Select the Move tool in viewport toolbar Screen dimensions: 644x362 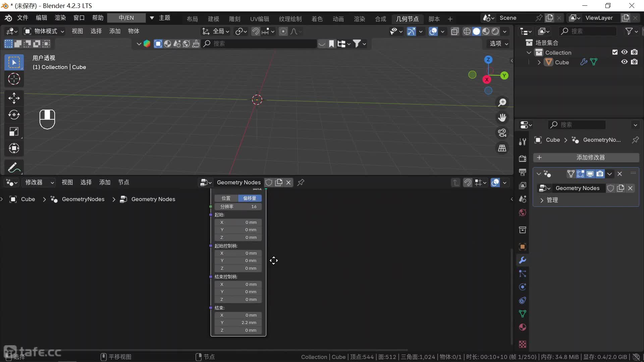[14, 98]
